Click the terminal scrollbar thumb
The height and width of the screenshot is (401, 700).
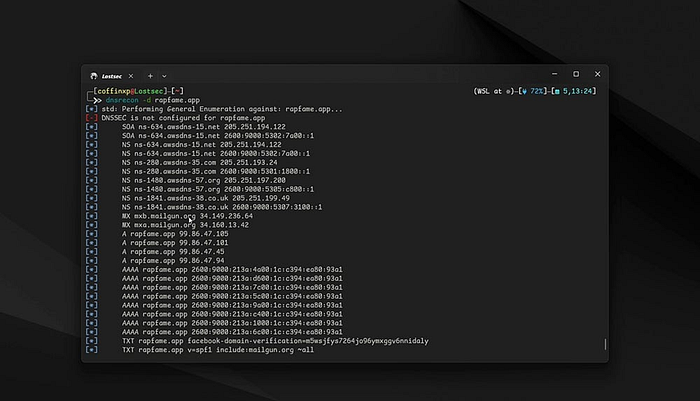pos(605,344)
